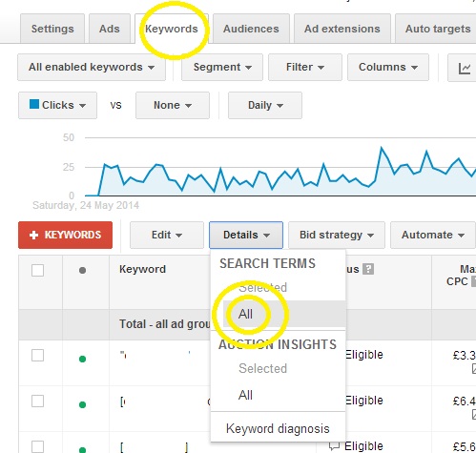Open the None comparison metric dropdown
This screenshot has height=453, width=476.
click(173, 105)
